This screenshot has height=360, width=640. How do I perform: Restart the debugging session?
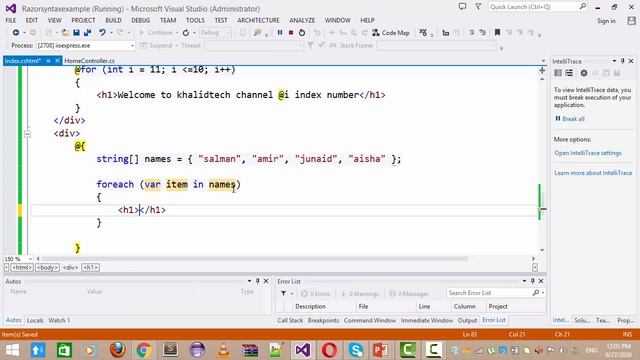pyautogui.click(x=302, y=33)
